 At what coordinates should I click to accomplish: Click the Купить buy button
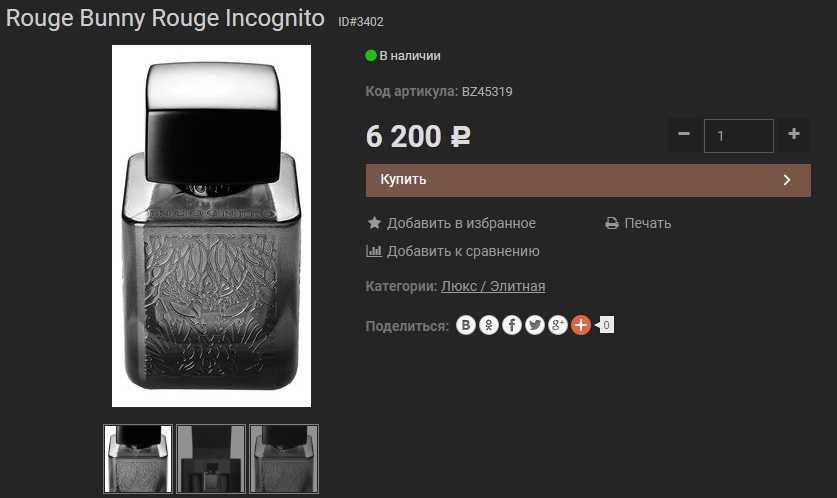588,180
